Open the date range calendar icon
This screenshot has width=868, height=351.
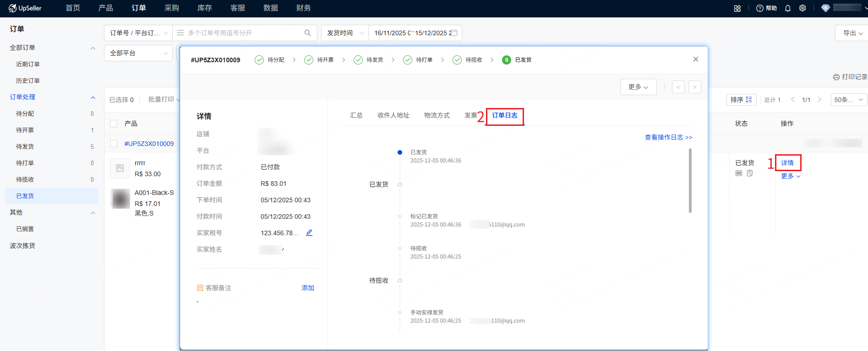click(x=454, y=33)
